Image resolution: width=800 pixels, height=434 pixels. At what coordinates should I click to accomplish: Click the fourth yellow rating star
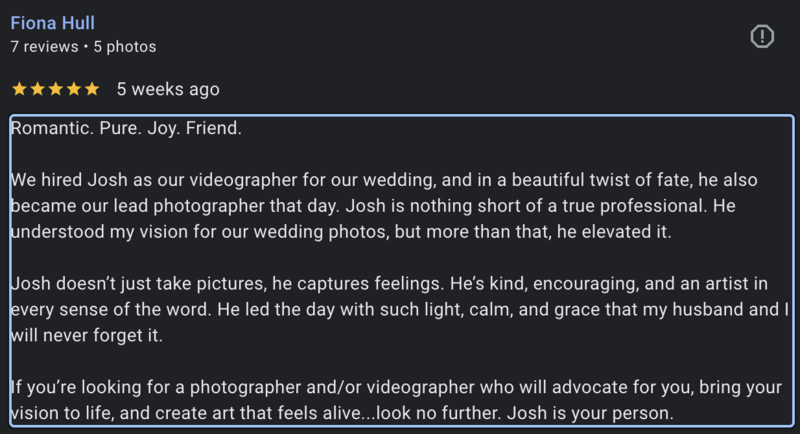[x=73, y=89]
